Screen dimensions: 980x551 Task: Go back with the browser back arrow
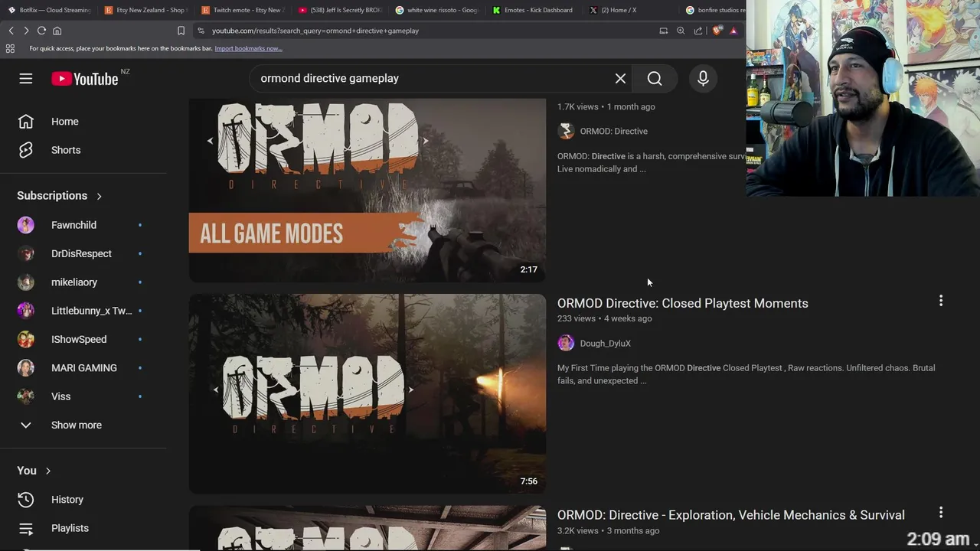pos(11,31)
